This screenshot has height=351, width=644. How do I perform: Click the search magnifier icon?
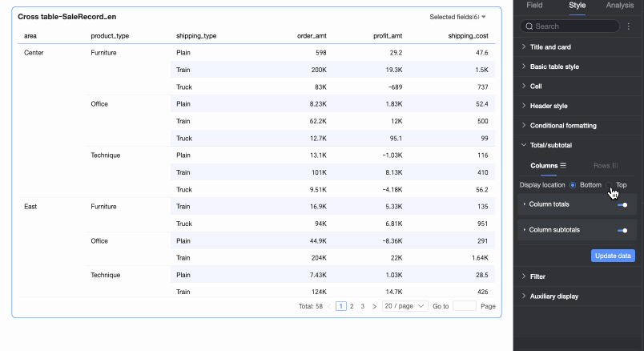529,26
